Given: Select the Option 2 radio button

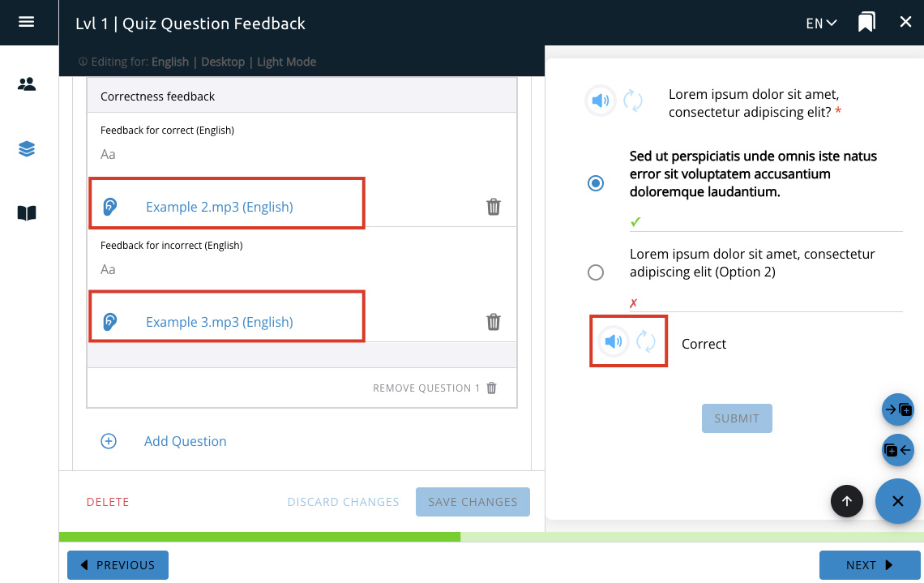Looking at the screenshot, I should pyautogui.click(x=596, y=272).
